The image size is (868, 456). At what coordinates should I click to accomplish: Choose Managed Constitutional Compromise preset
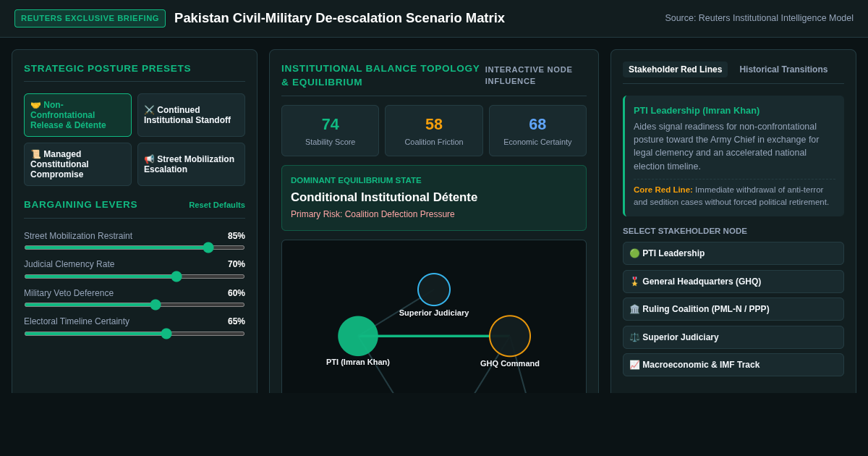click(x=77, y=164)
